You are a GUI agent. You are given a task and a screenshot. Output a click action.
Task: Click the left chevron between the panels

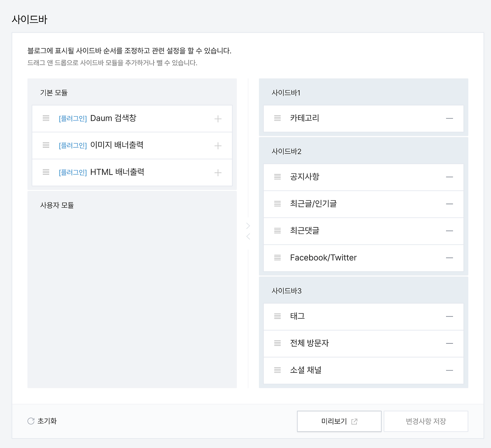tap(248, 236)
